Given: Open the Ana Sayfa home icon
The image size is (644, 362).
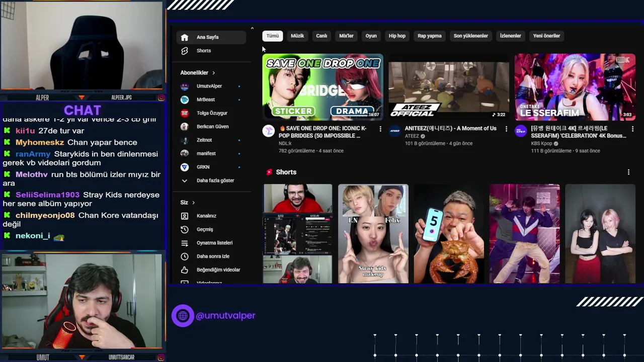Looking at the screenshot, I should (x=185, y=37).
